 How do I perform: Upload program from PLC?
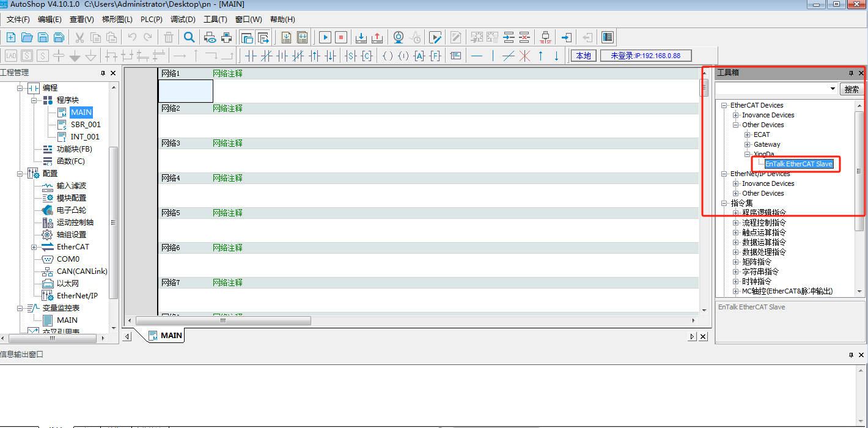click(377, 37)
